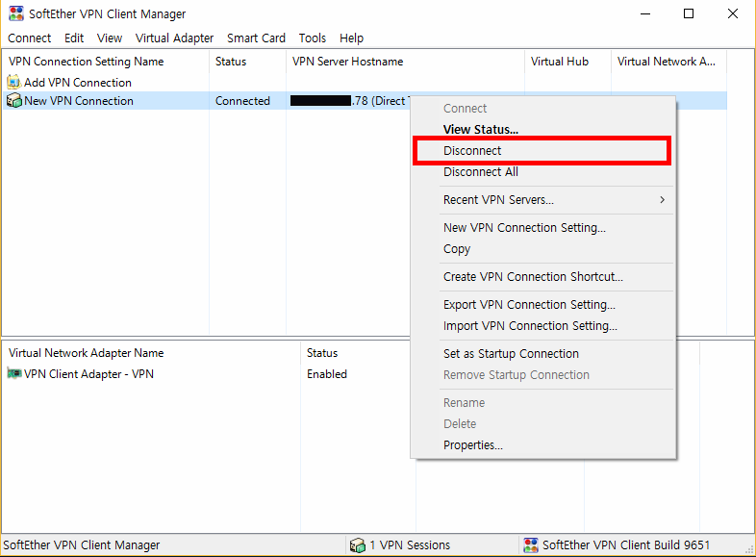
Task: Click the VPN Server Hostname column header
Action: 405,62
